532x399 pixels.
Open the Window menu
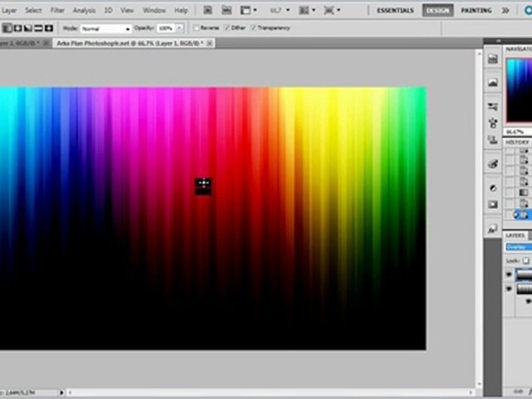[154, 10]
